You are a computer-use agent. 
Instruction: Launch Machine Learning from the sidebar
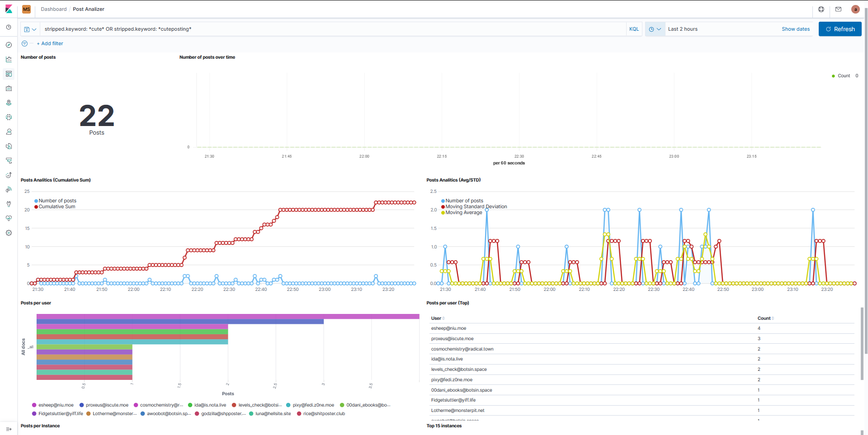pyautogui.click(x=9, y=117)
